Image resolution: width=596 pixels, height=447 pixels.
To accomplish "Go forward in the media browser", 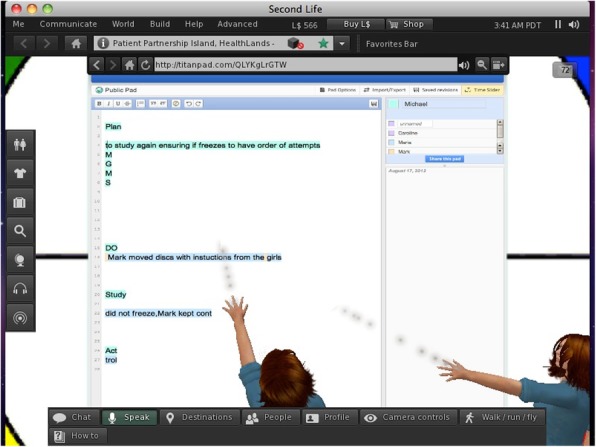I will point(113,65).
